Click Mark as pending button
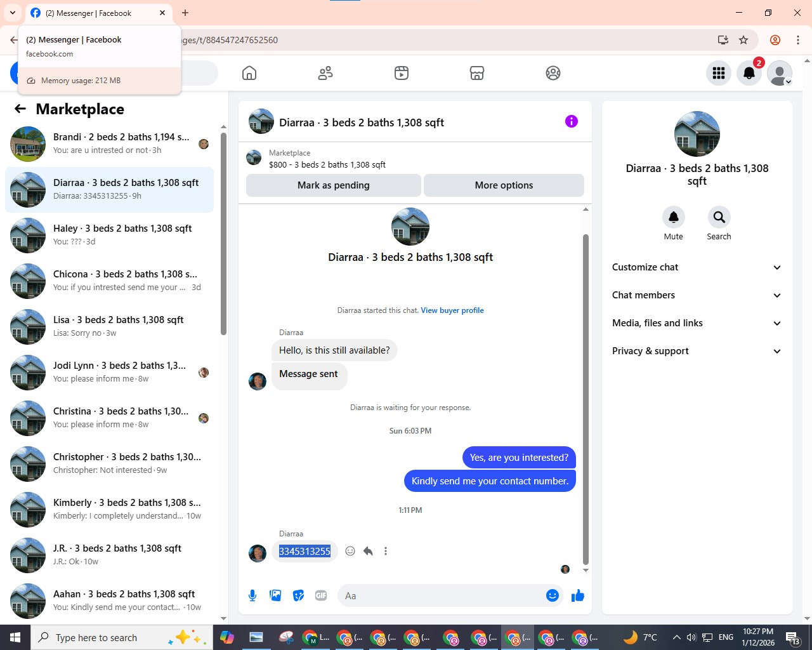This screenshot has height=650, width=812. click(334, 185)
